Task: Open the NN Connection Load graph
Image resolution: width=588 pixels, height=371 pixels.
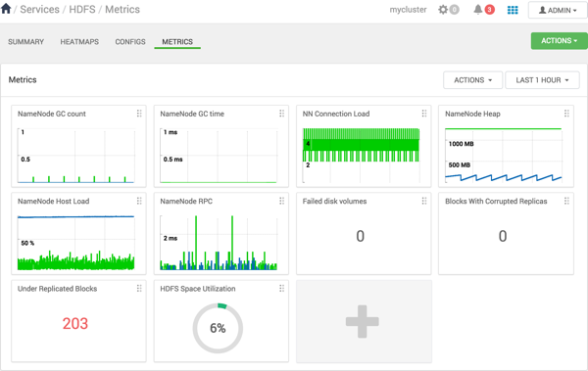Action: coord(361,156)
